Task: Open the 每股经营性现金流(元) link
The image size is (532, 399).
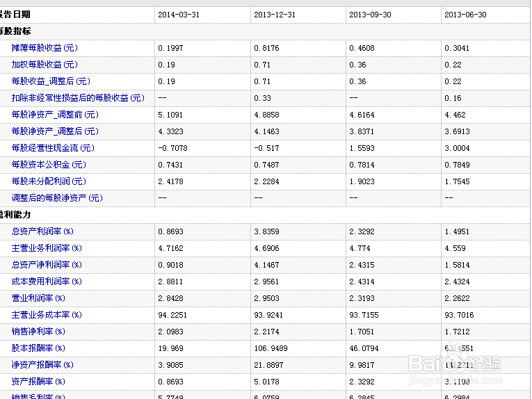Action: (53, 148)
